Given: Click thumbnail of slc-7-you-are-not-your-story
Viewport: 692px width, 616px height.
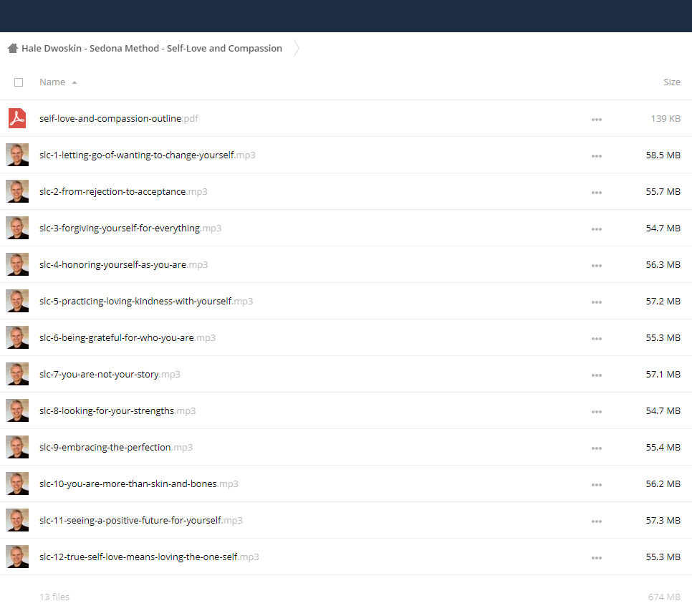Looking at the screenshot, I should 17,375.
